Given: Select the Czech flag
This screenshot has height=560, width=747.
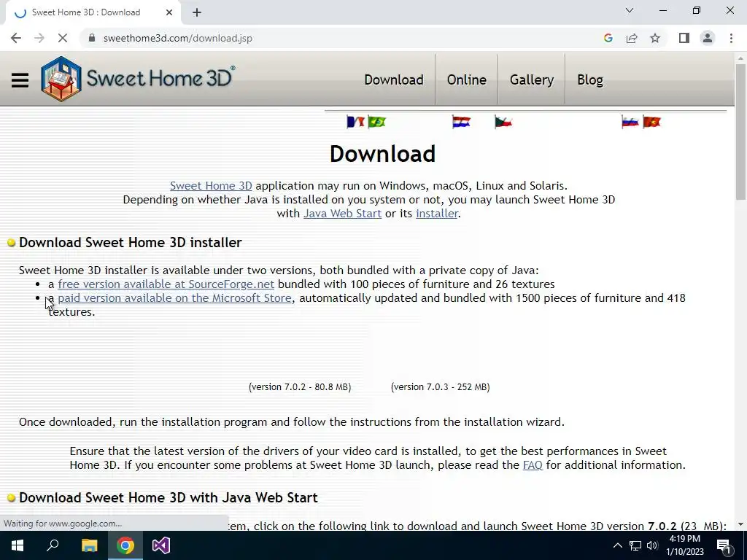Looking at the screenshot, I should 503,122.
